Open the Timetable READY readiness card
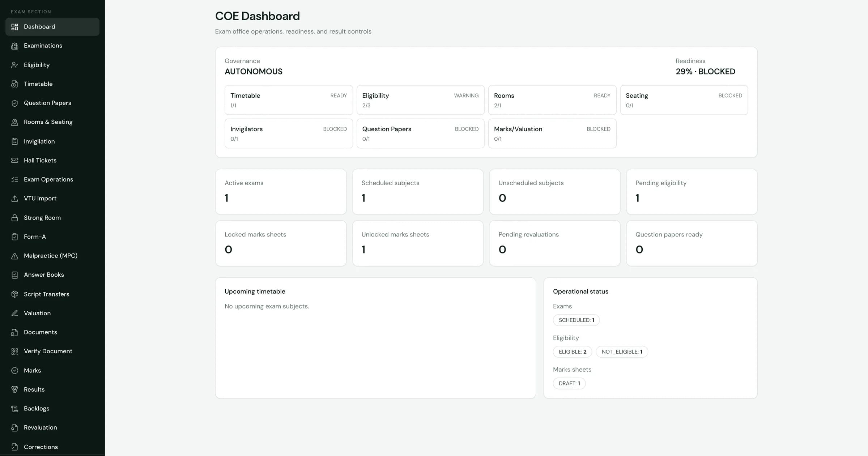This screenshot has height=456, width=868. pyautogui.click(x=289, y=100)
